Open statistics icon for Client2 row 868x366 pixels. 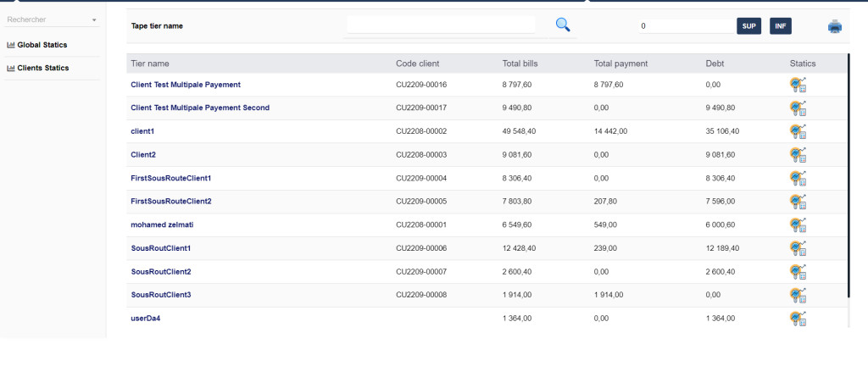[x=798, y=155]
